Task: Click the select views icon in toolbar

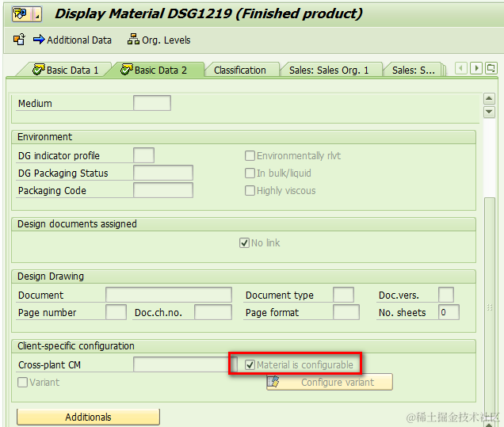Action: pyautogui.click(x=19, y=40)
